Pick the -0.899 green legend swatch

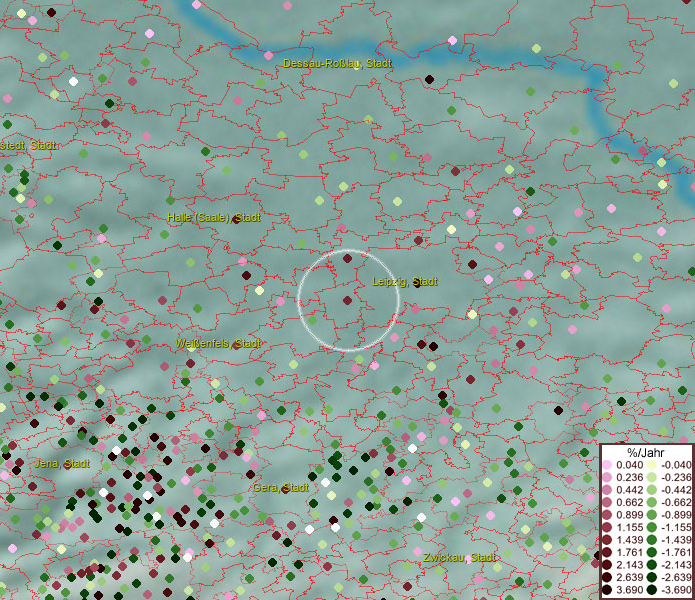click(652, 515)
